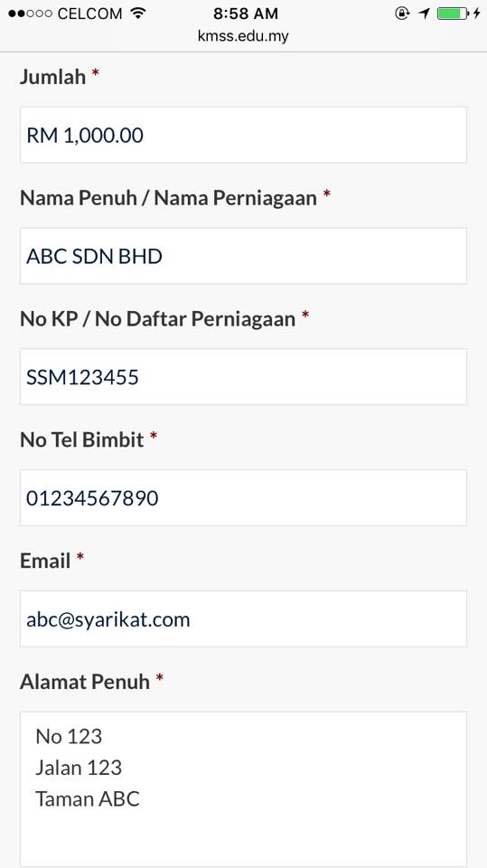This screenshot has width=487, height=868.
Task: Tap the location arrow icon in status bar
Action: point(424,14)
